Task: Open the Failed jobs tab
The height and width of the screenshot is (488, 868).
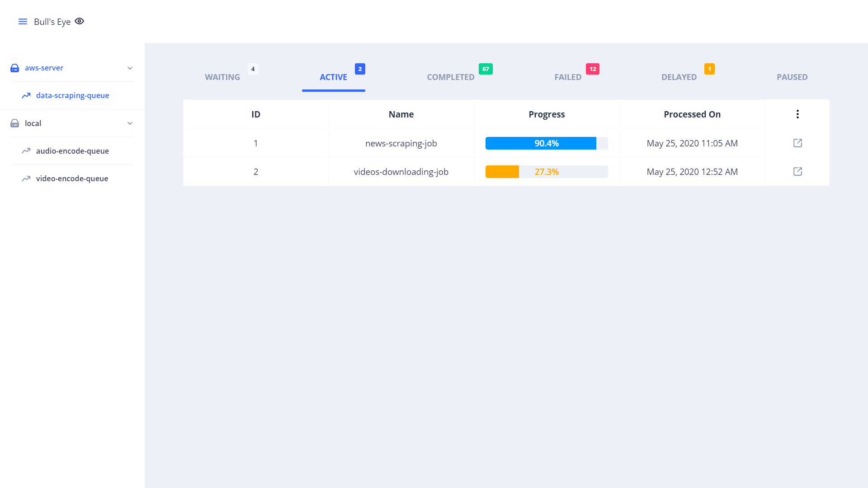Action: click(568, 77)
